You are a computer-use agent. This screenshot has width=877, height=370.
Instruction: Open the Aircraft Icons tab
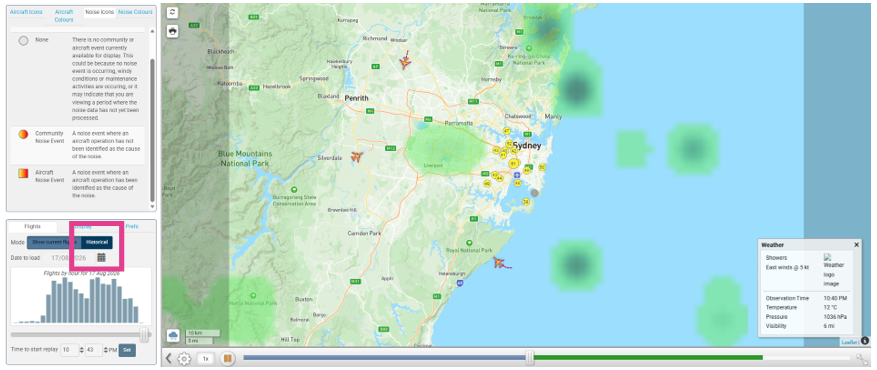(26, 12)
